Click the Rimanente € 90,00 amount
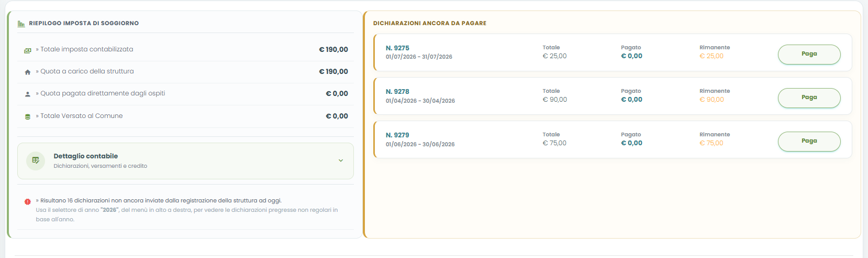Viewport: 868px width, 258px height. [711, 100]
